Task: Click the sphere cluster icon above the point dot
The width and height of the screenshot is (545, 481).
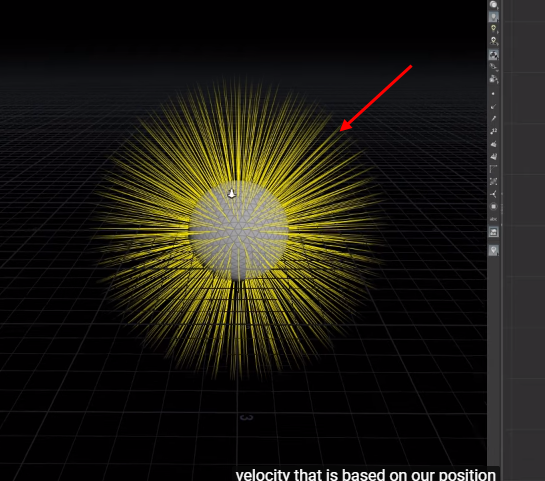Action: (494, 79)
